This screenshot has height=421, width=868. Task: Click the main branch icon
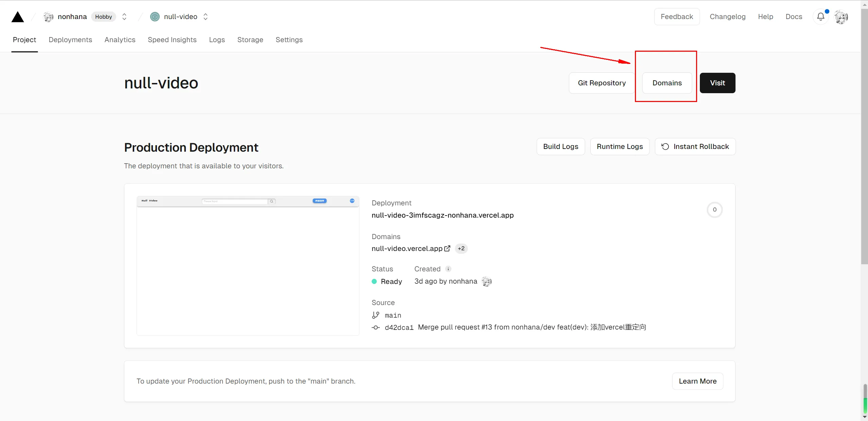[375, 315]
